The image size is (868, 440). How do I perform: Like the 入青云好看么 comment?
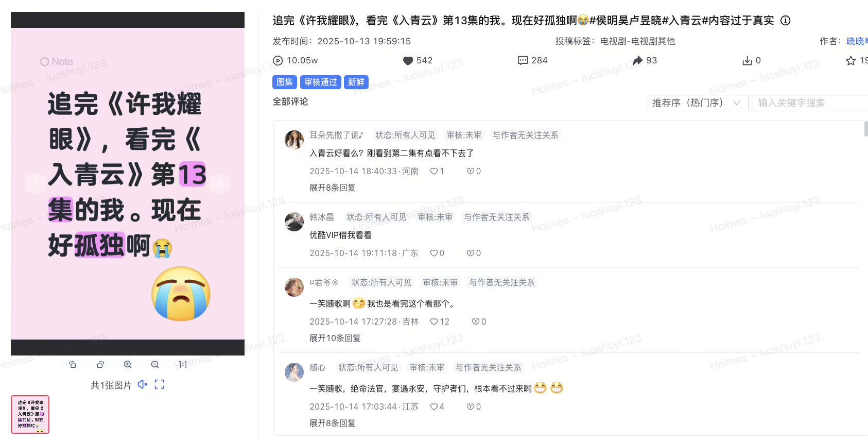point(434,171)
